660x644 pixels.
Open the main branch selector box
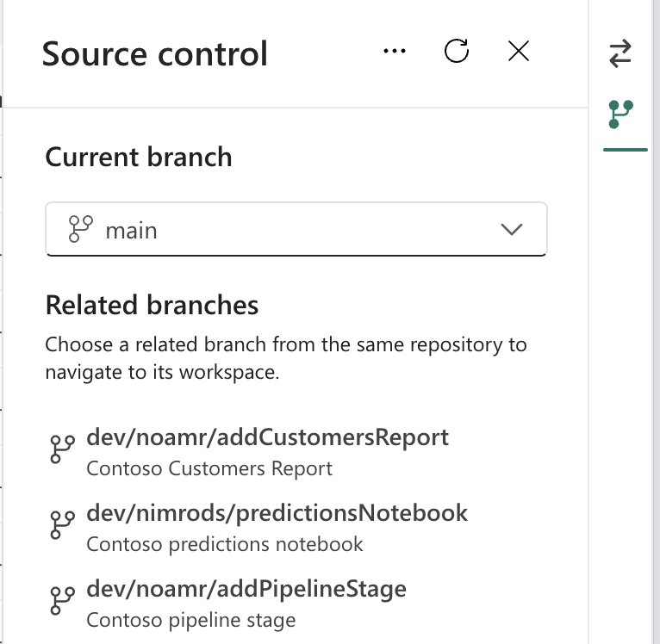pyautogui.click(x=296, y=229)
